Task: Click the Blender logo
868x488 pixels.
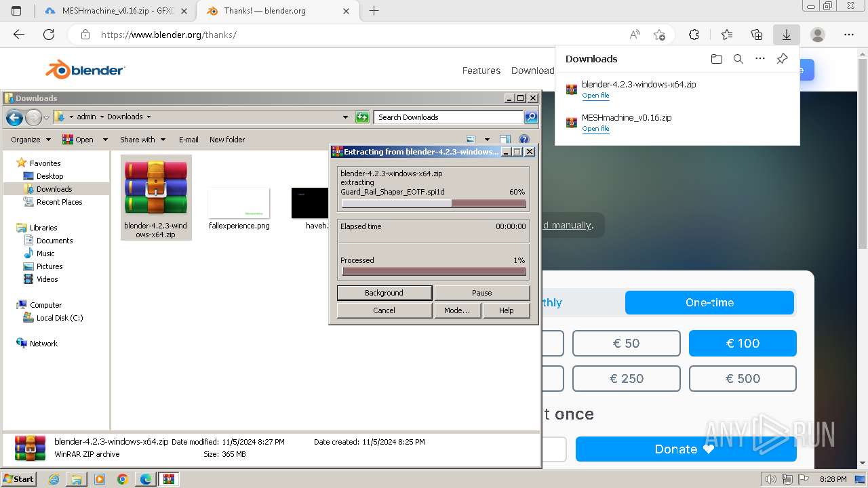Action: pos(85,70)
